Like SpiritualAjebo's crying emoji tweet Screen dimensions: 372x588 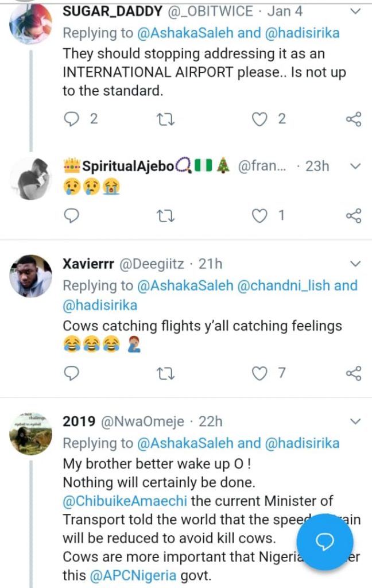(261, 215)
